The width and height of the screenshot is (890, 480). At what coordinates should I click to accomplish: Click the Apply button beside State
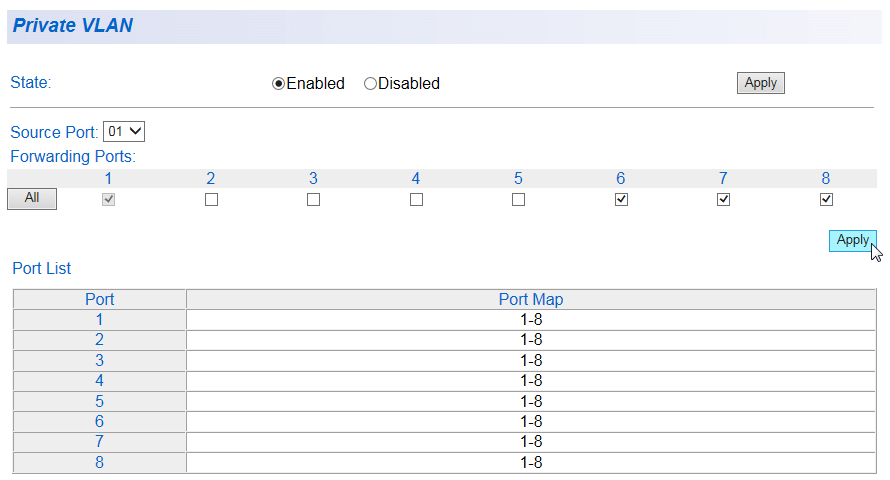pyautogui.click(x=760, y=83)
